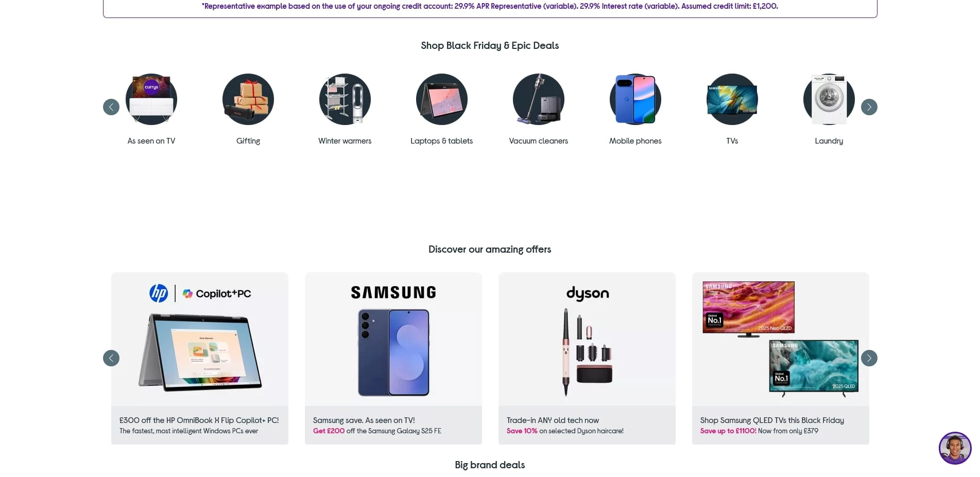
Task: Click the 'Samsung save. As seen on TV!' link
Action: [x=364, y=420]
